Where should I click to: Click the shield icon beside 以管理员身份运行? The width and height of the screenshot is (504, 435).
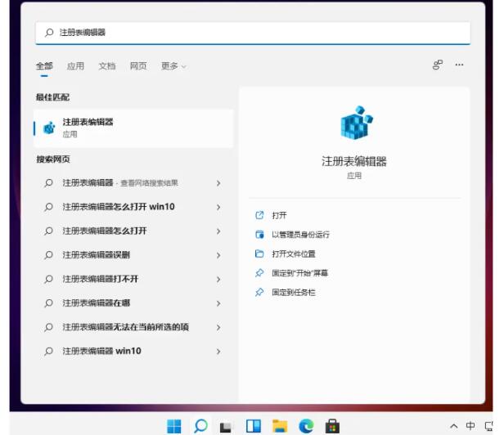tap(259, 234)
